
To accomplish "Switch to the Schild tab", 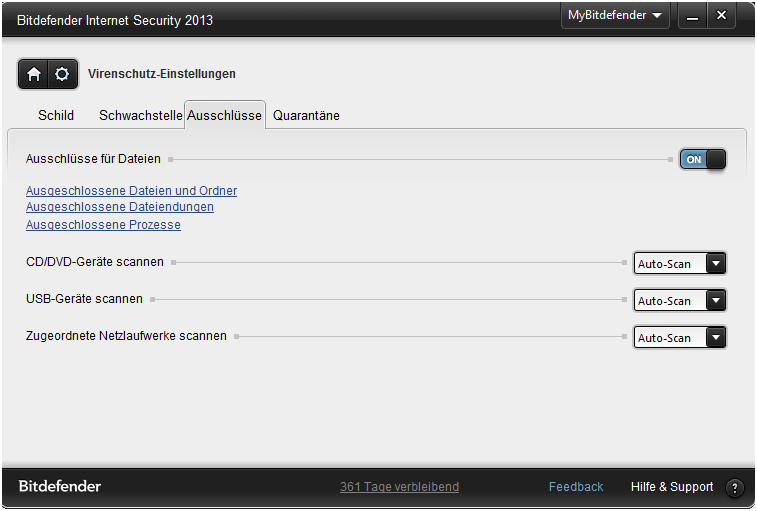I will pos(56,115).
